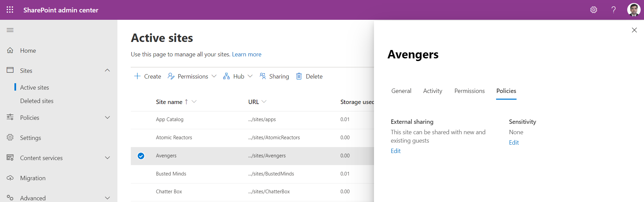Switch to the General tab

[x=401, y=91]
